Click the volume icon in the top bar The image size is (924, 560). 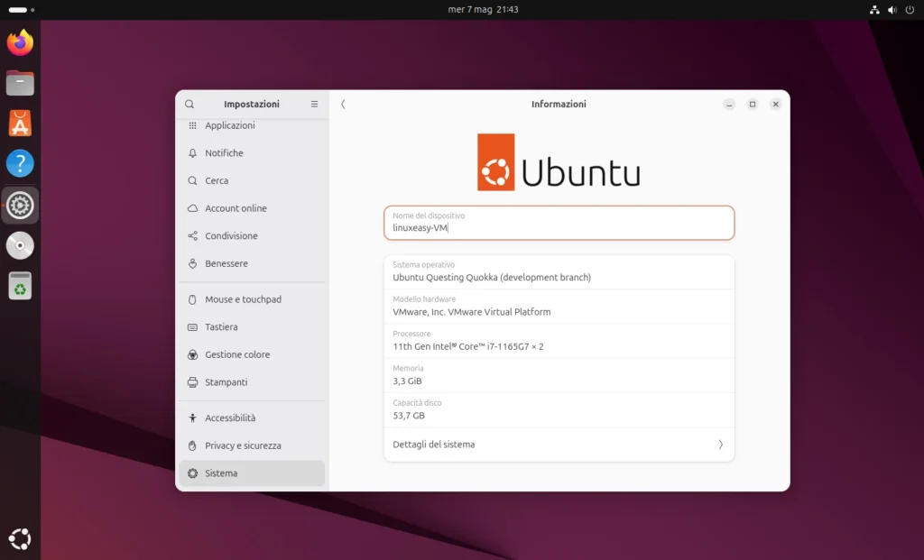coord(893,9)
